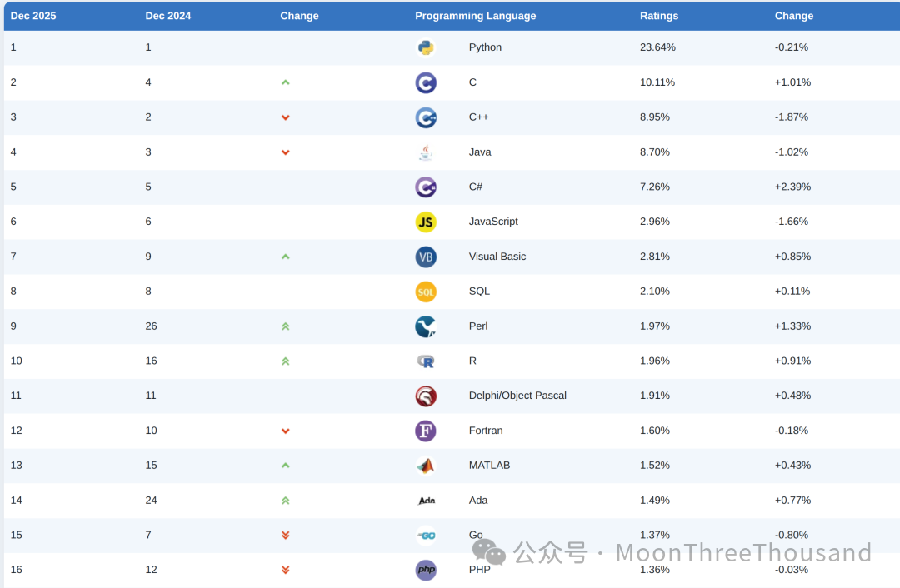The width and height of the screenshot is (900, 588).
Task: Click the Ratings column header
Action: [x=659, y=16]
